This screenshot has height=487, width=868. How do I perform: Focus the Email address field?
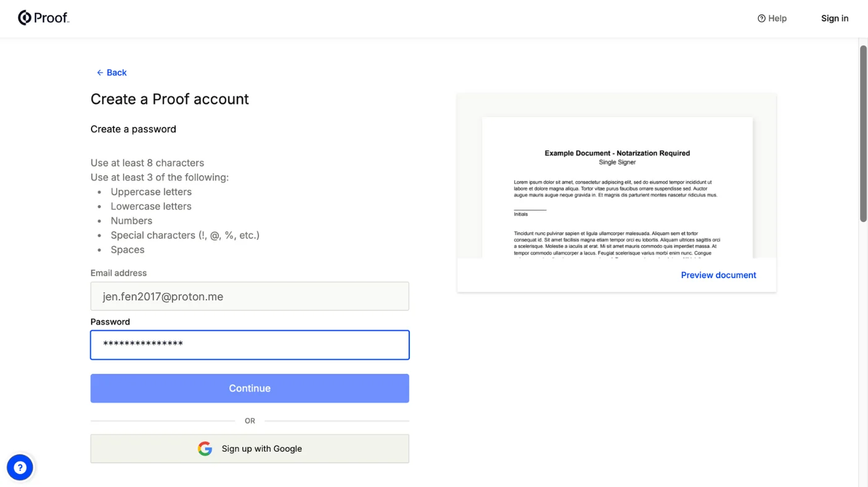pyautogui.click(x=250, y=297)
